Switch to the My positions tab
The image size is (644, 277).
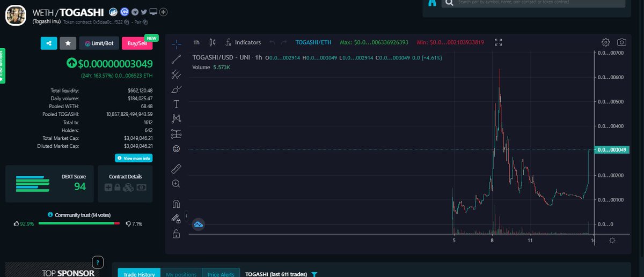[181, 274]
